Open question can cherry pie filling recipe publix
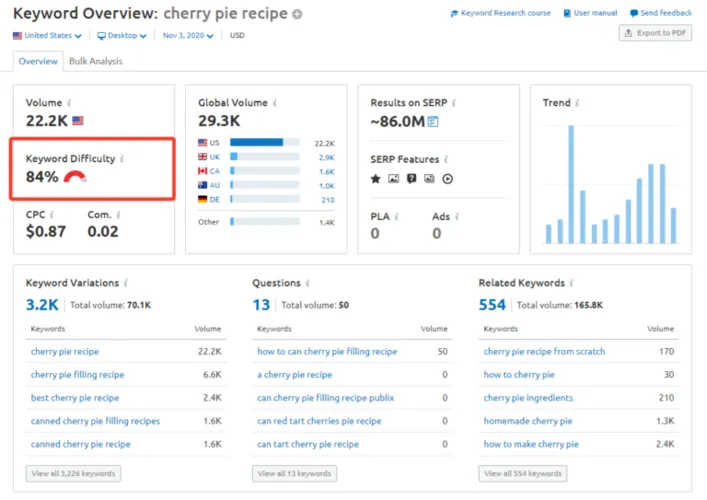Viewport: 707px width, 500px height. coord(326,398)
